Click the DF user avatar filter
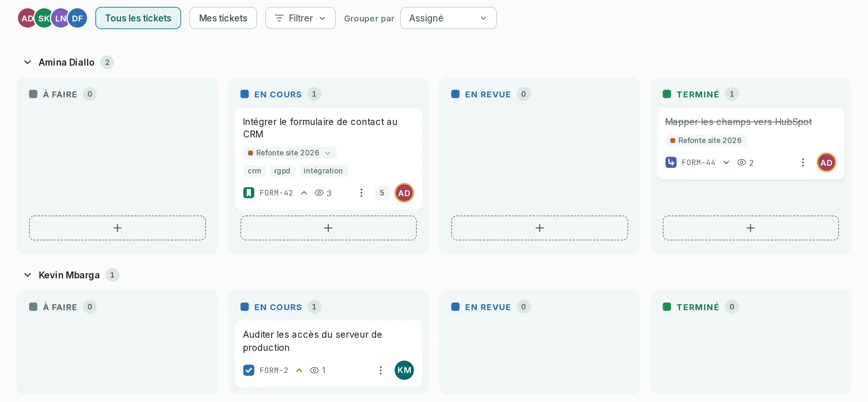 tap(77, 18)
